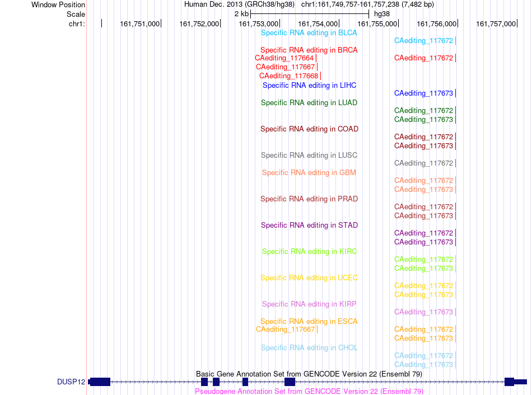Select the 'chr1:' ruler label
Viewport: 532px width, 395px height.
click(77, 23)
